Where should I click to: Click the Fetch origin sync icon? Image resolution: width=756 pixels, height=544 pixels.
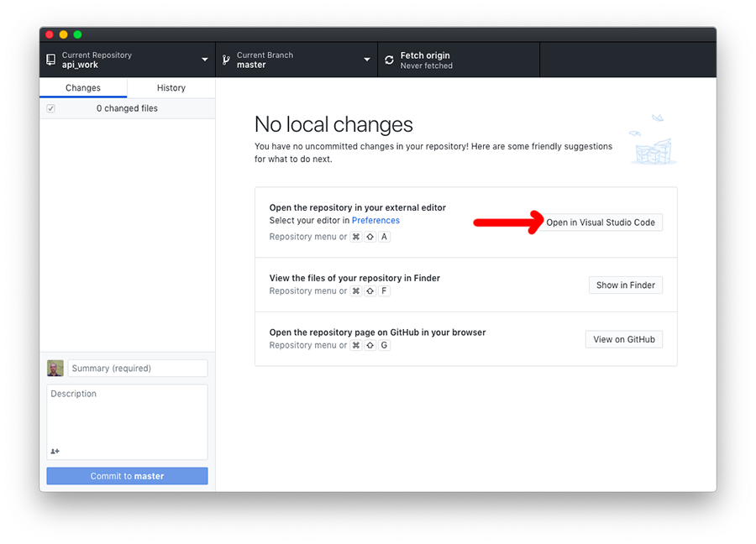[x=389, y=60]
